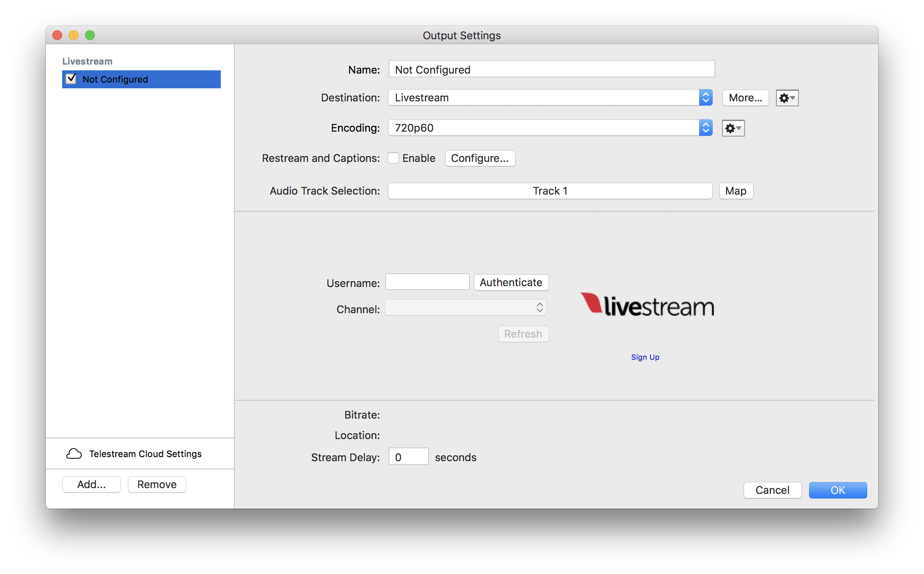Click the livestream logo

647,305
